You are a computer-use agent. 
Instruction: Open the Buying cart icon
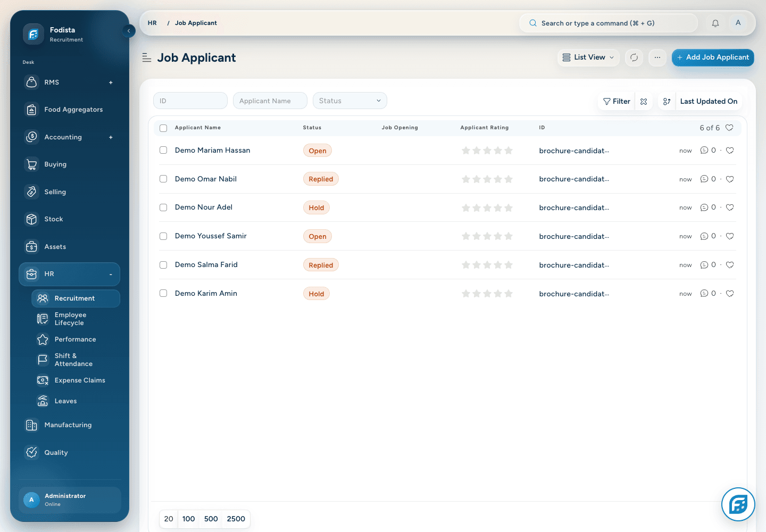point(32,164)
